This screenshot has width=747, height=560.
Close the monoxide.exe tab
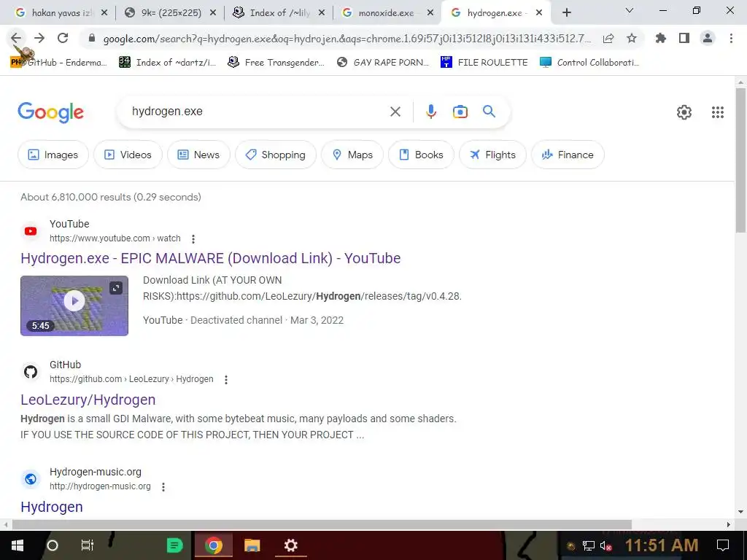click(430, 13)
